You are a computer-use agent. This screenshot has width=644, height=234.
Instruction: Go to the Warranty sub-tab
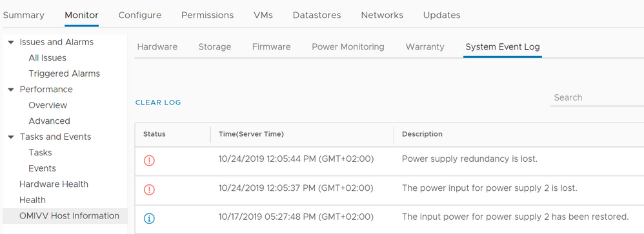point(425,47)
